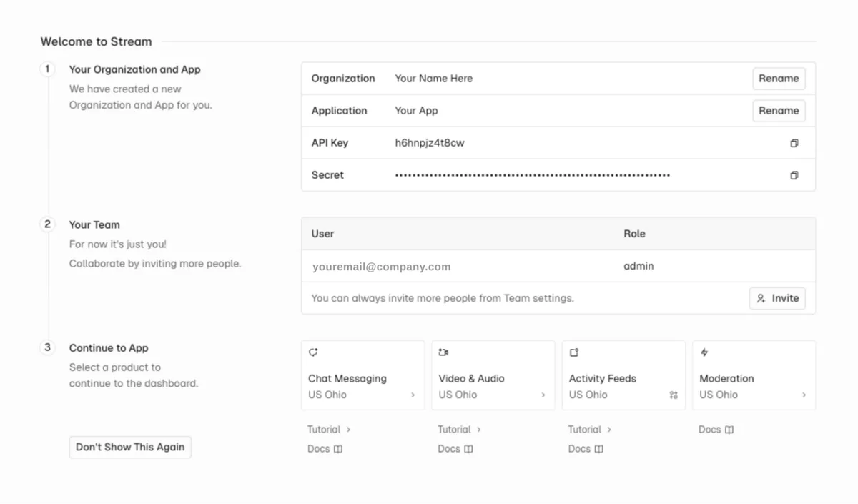Click the admin role cell

[x=638, y=266]
